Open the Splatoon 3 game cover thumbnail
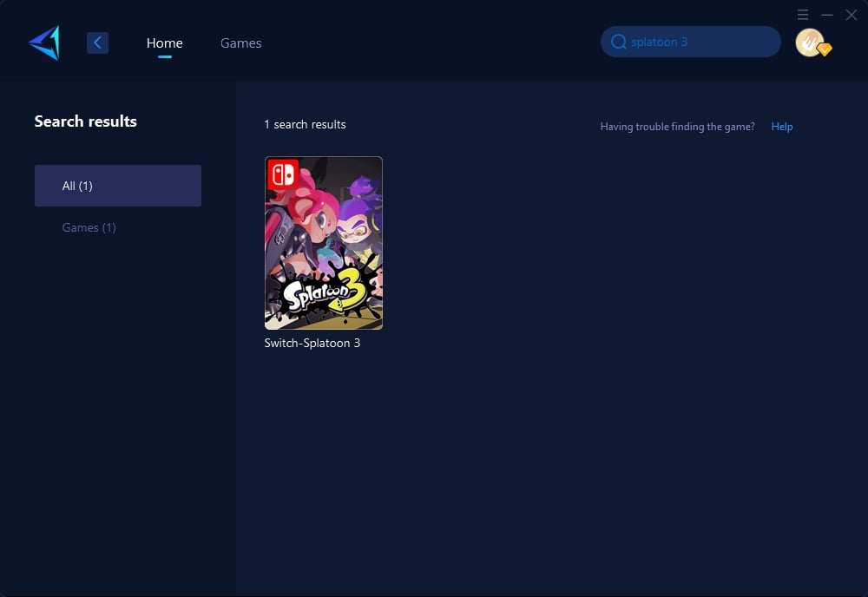The width and height of the screenshot is (868, 597). click(x=324, y=243)
